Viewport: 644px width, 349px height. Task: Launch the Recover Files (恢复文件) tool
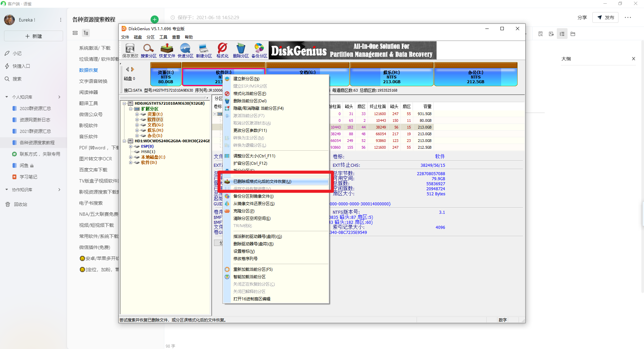(x=167, y=50)
